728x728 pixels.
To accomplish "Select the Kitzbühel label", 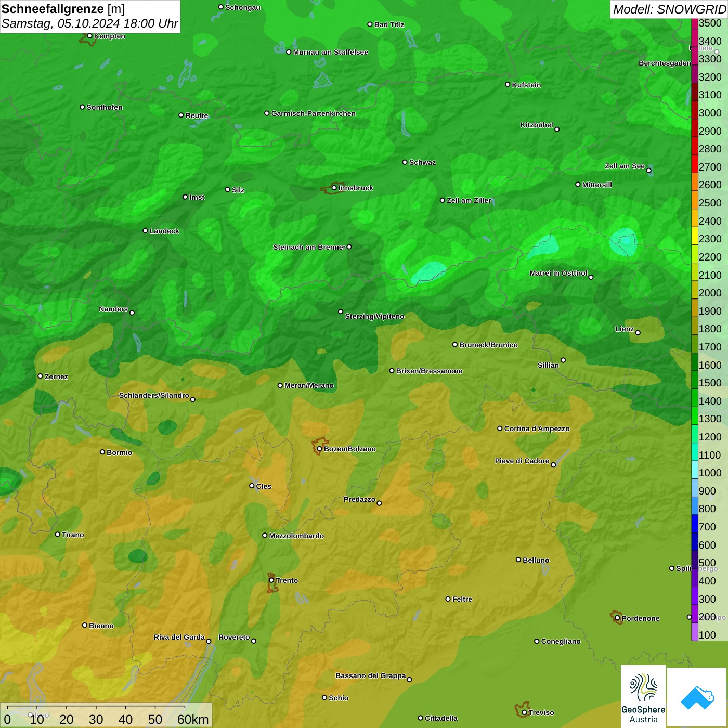I will click(x=537, y=125).
